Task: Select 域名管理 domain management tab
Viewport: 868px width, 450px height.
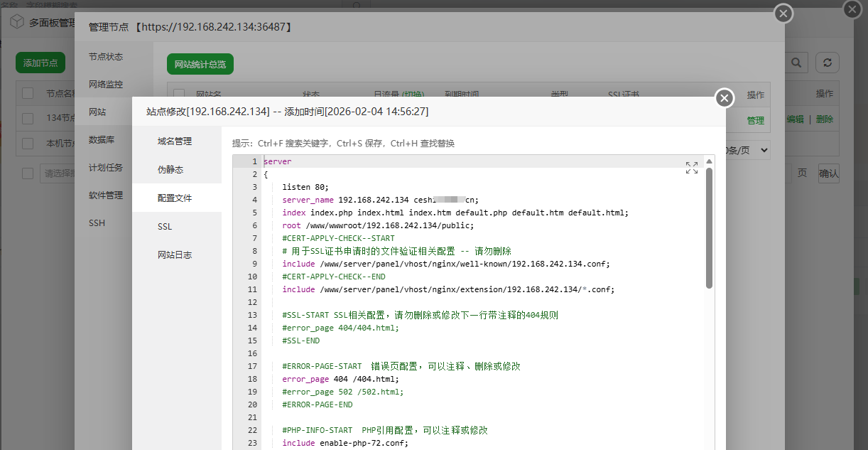Action: (175, 141)
